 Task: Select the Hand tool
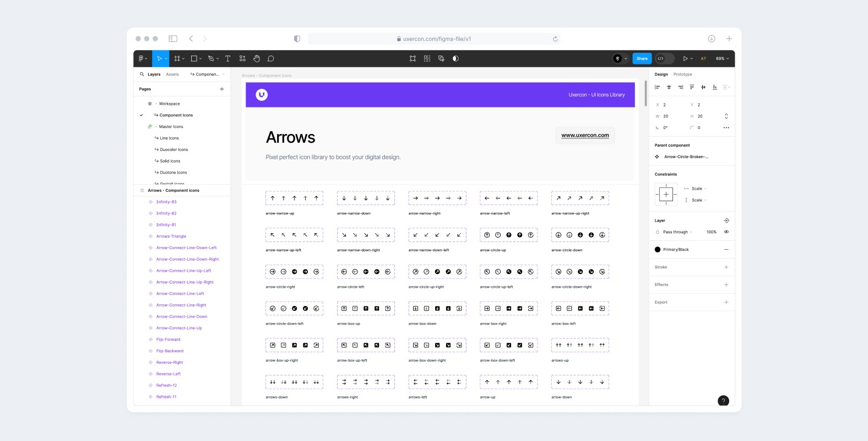tap(257, 58)
